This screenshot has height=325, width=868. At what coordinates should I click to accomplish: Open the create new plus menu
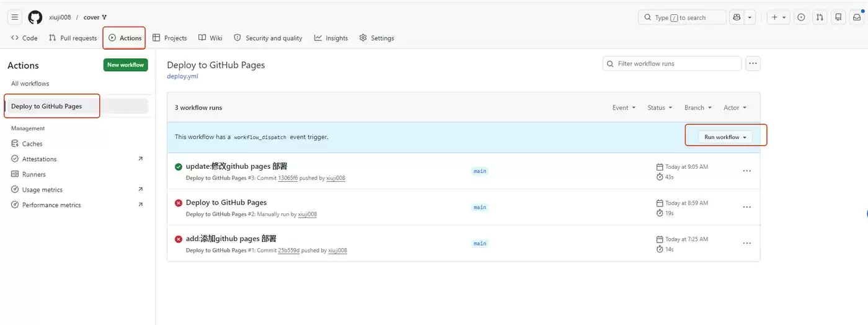click(x=779, y=17)
